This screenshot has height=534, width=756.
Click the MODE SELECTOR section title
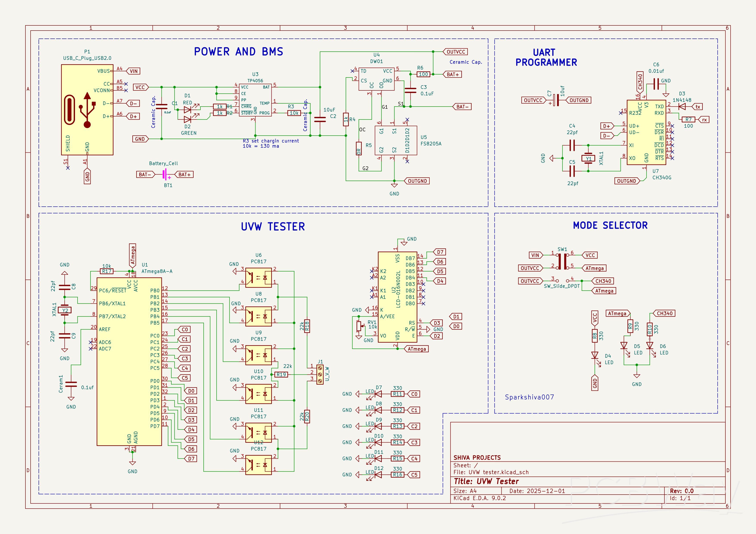coord(610,225)
